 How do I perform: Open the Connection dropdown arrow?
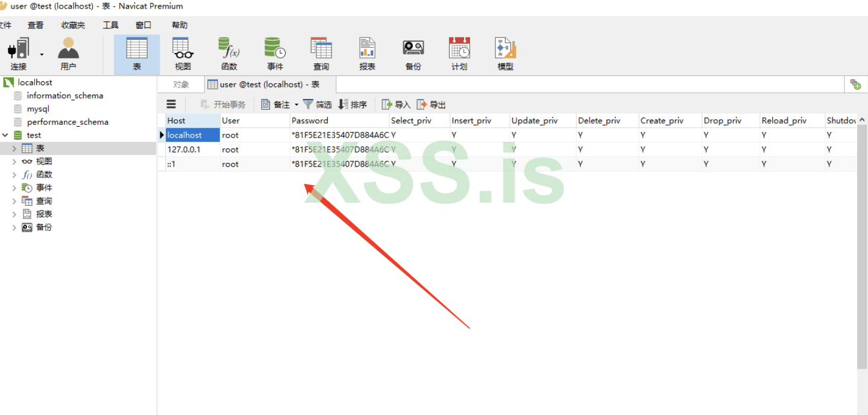coord(42,54)
